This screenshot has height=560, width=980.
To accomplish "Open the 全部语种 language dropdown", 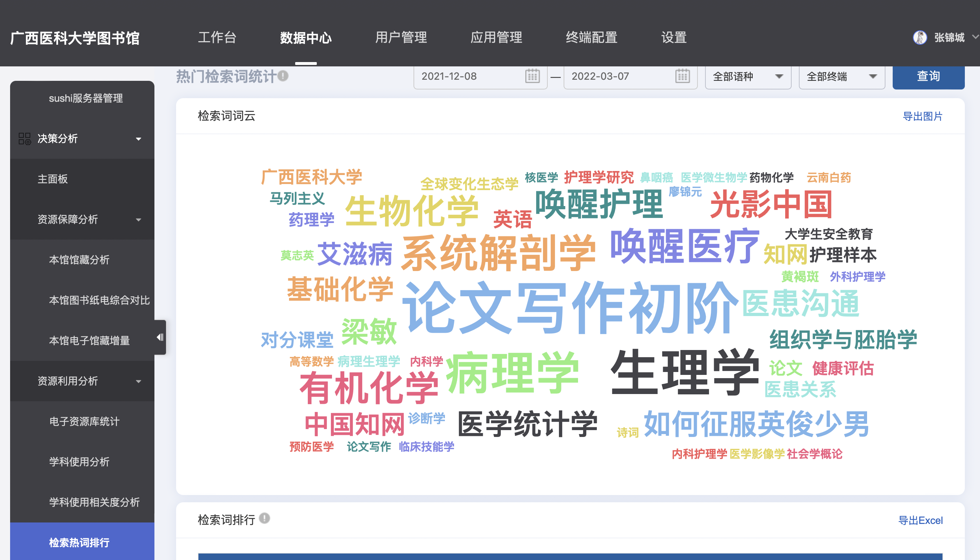I will click(748, 76).
